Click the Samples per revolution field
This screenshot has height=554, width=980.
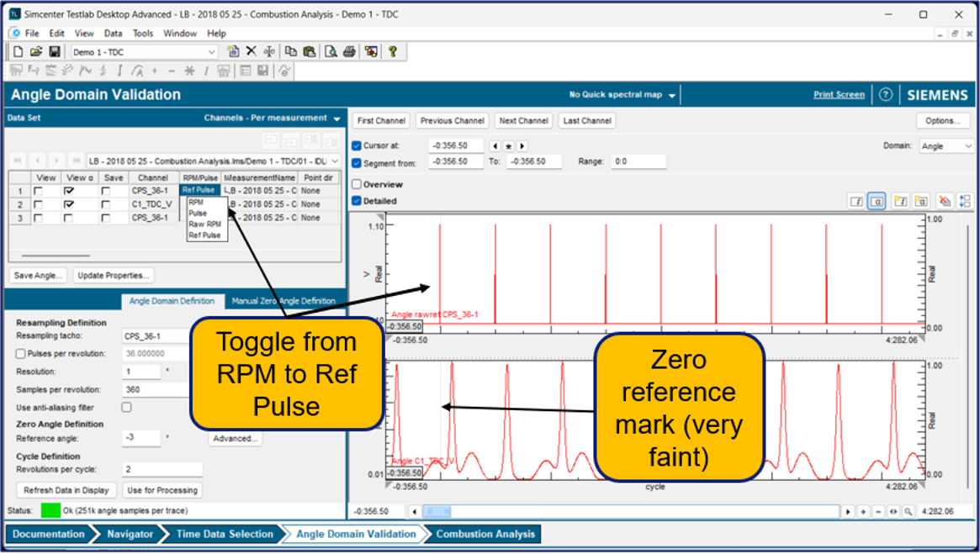point(156,389)
